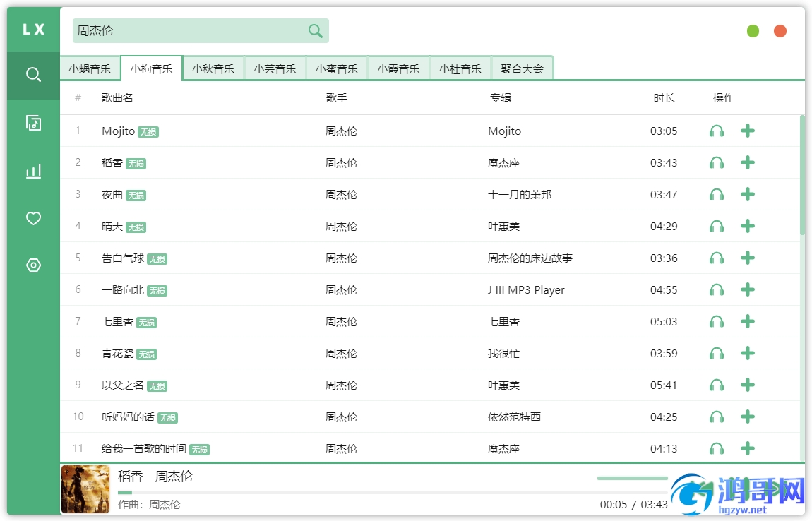This screenshot has width=812, height=521.
Task: Open settings hexagon sidebar icon
Action: [33, 265]
